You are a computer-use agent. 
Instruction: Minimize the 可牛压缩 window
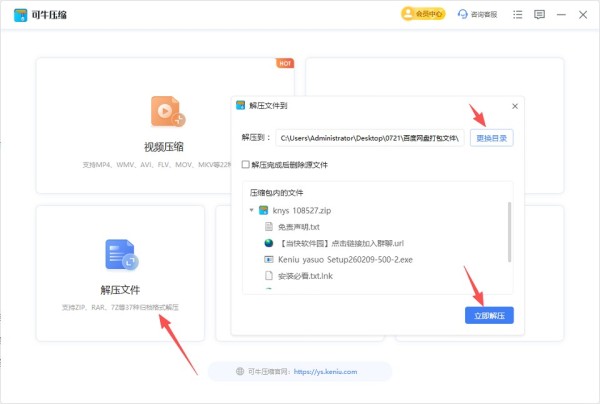[561, 15]
